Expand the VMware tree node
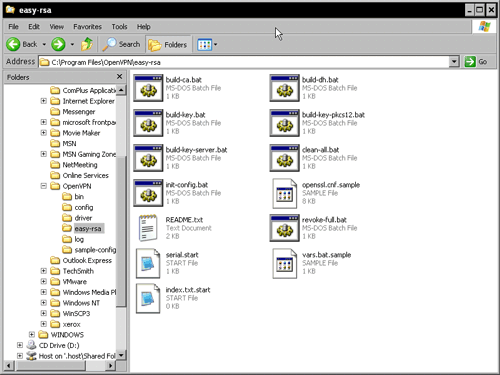Image resolution: width=500 pixels, height=375 pixels. point(43,282)
